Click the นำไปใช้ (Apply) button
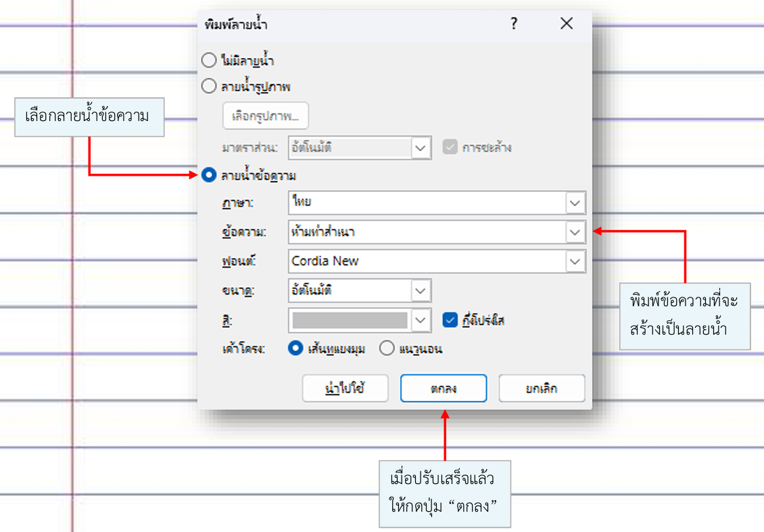The image size is (764, 532). point(345,389)
